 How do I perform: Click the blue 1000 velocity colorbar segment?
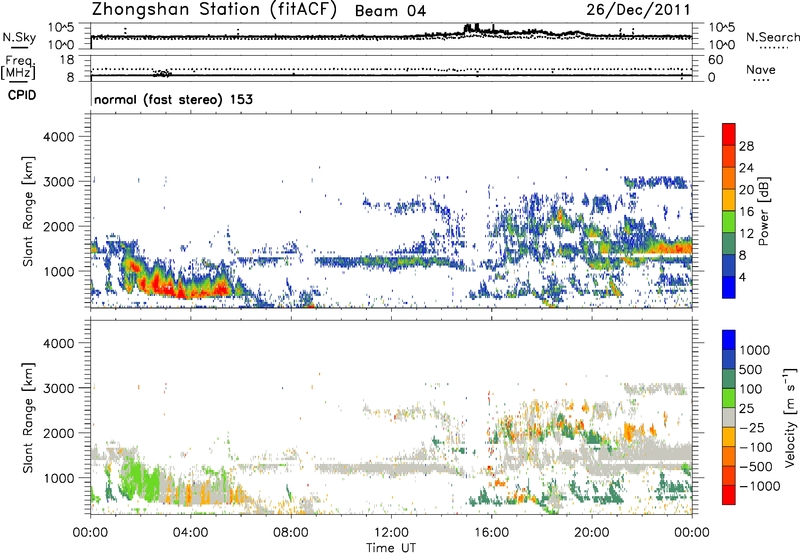[x=729, y=340]
